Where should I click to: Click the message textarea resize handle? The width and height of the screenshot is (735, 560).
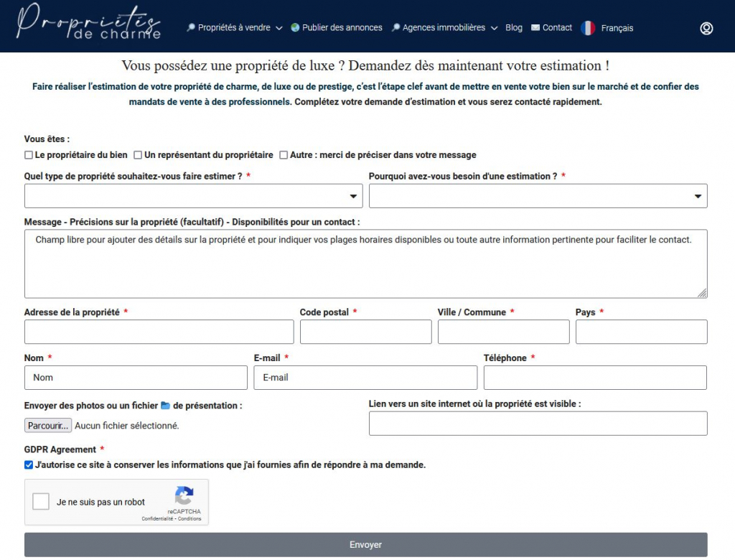(702, 293)
